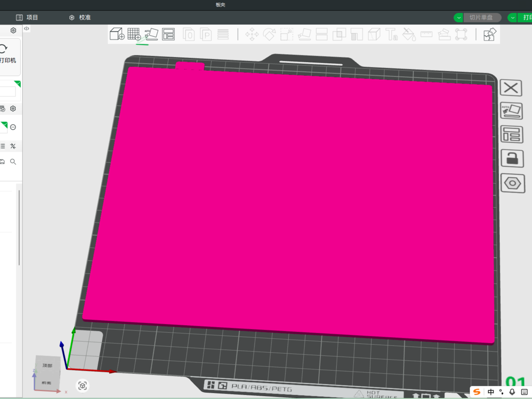
Task: Toggle compare presets arrows icon in sidebar
Action: tap(13, 146)
